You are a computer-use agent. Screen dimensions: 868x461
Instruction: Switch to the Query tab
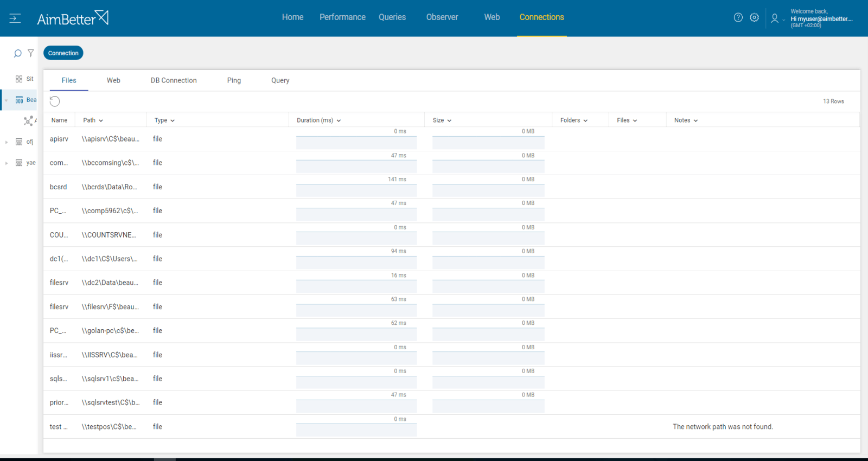pos(280,80)
